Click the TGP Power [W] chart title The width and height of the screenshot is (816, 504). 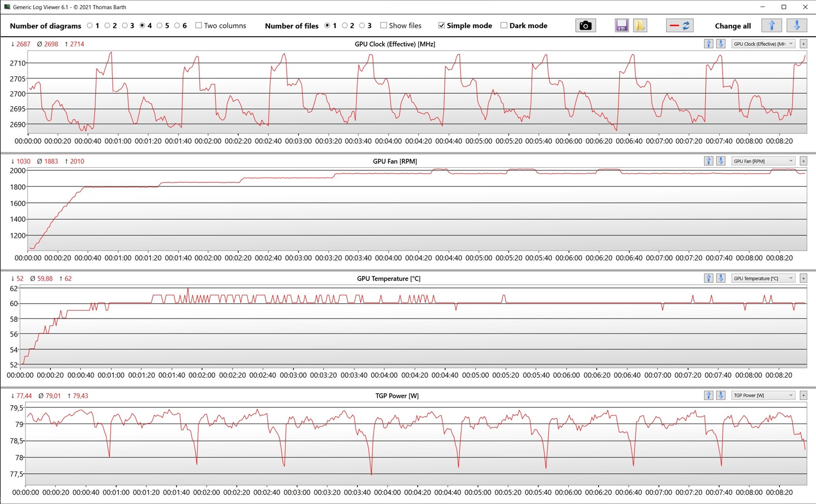pyautogui.click(x=397, y=395)
